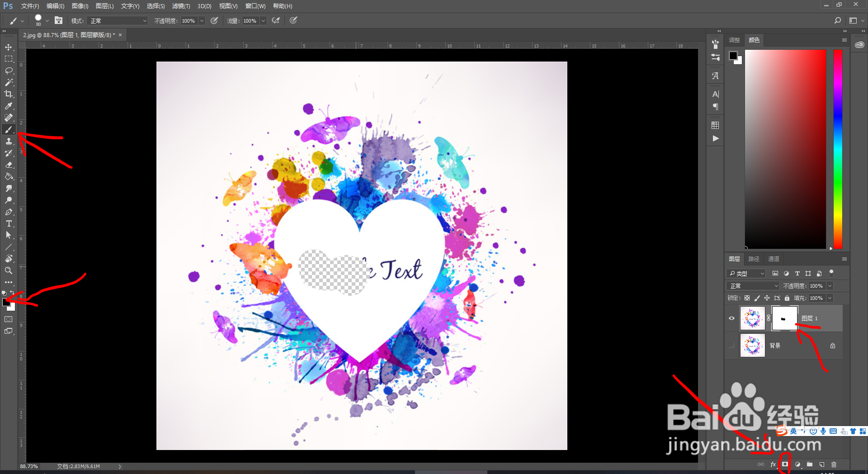
Task: Select the Rectangular Marquee tool
Action: coord(9,59)
